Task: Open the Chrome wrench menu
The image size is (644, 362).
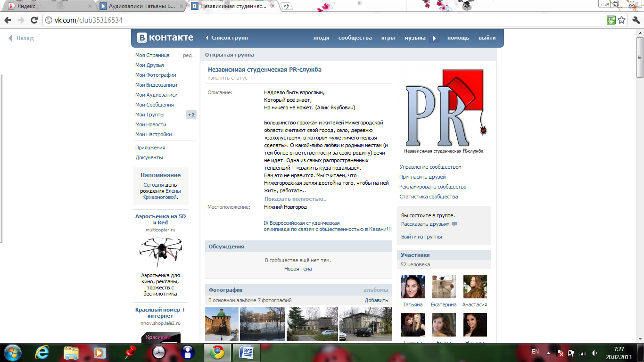Action: tap(635, 20)
